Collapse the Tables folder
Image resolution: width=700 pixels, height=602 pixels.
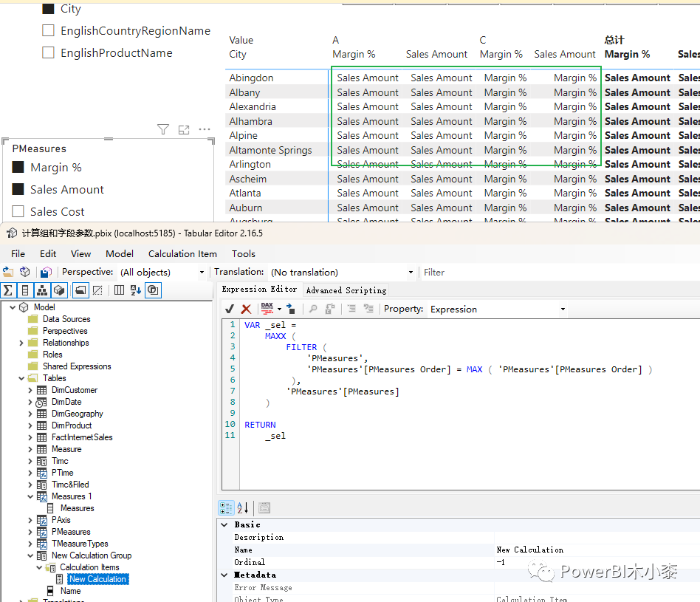(21, 378)
